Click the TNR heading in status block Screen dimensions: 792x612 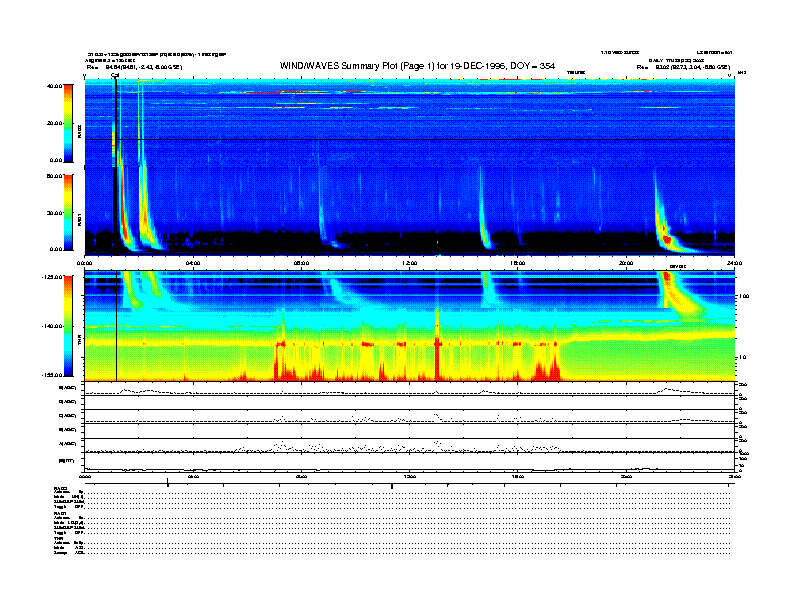coord(58,538)
